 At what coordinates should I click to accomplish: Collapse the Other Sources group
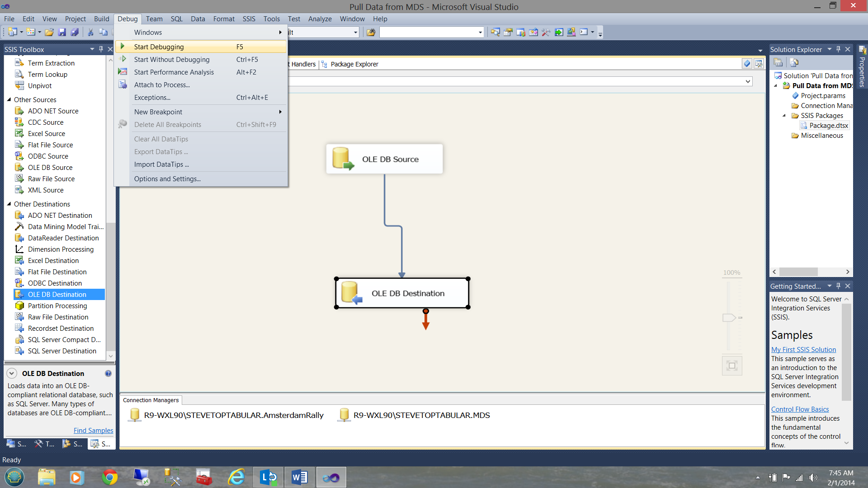(9, 99)
